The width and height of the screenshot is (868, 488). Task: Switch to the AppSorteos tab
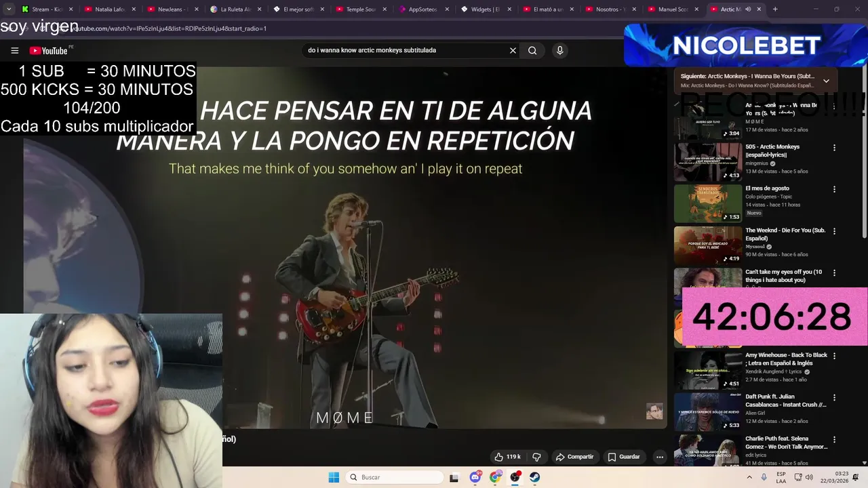pos(424,9)
